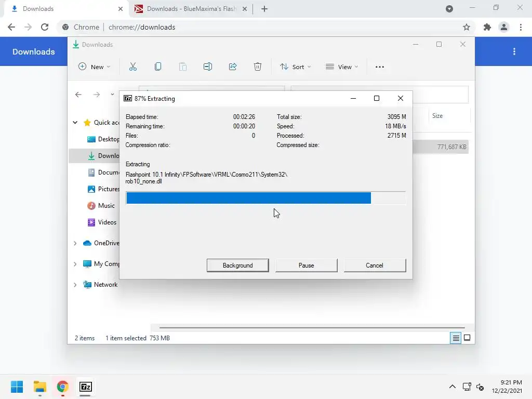Open File Explorer from taskbar
Viewport: 532px width, 399px height.
coord(39,387)
